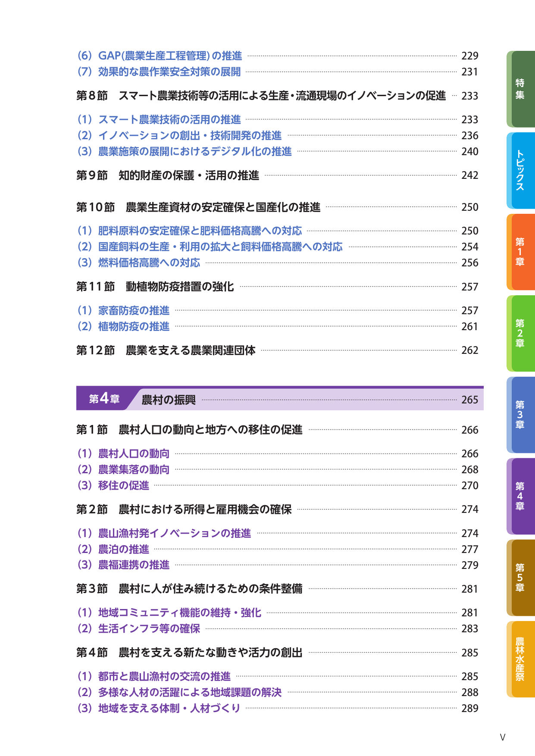
Task: Click the 第4章 purple chapter badge
Action: 104,399
